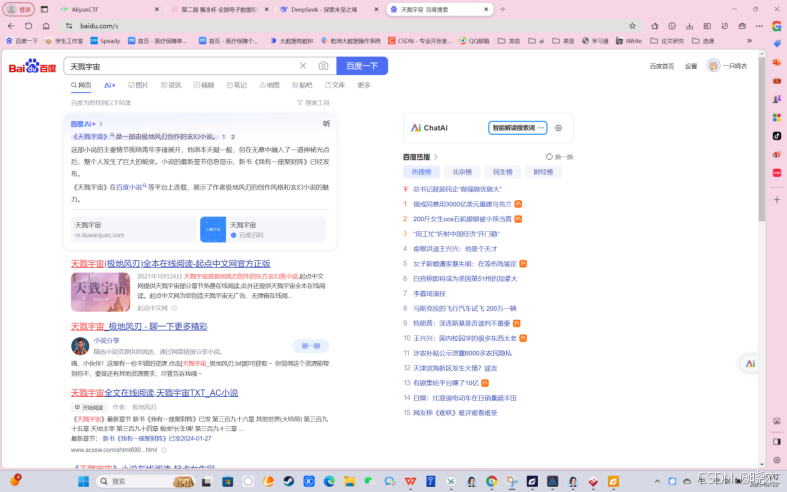787x492 pixels.
Task: Open the 龙信 bookmarks folder
Action: [508, 41]
